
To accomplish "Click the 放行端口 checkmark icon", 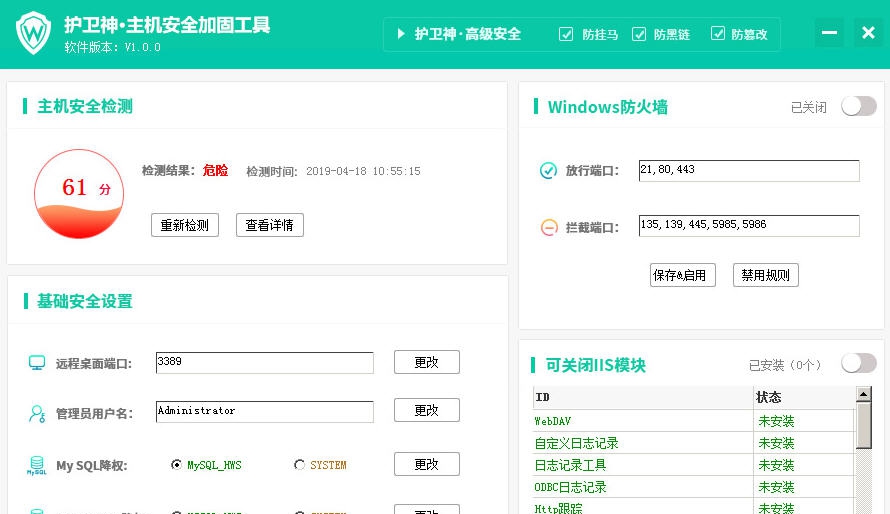I will [548, 170].
